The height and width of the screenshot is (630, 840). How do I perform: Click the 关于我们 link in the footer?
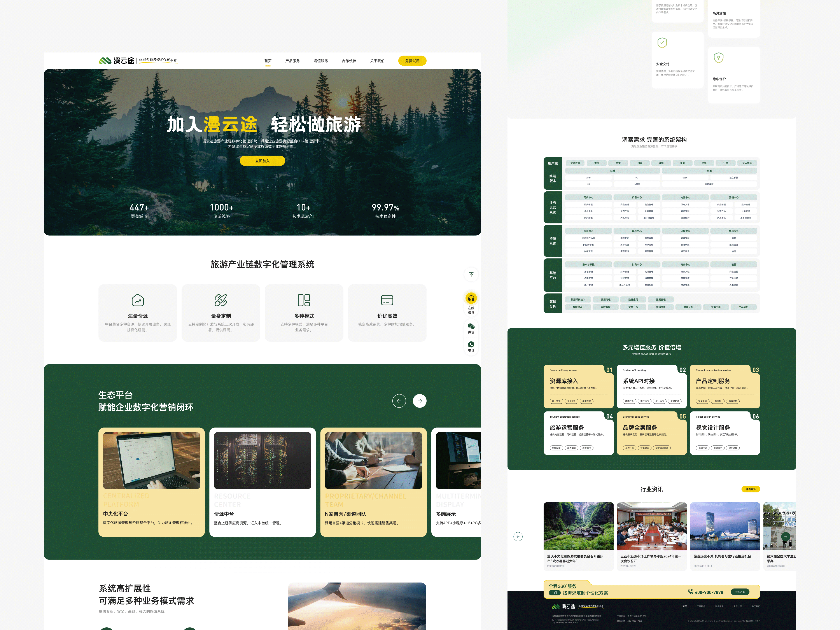click(756, 606)
